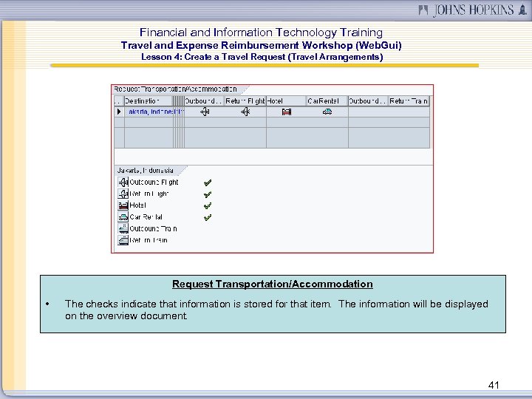Click the Return Train icon in list
Viewport: 532px width, 399px height.
(x=123, y=240)
